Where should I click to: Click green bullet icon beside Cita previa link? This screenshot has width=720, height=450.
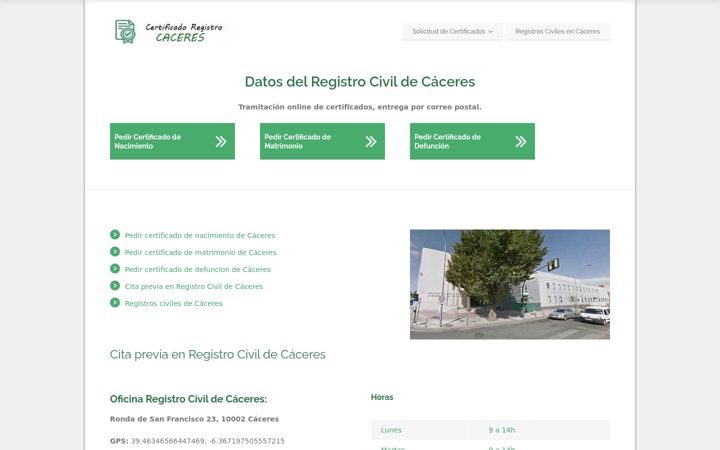pos(115,286)
